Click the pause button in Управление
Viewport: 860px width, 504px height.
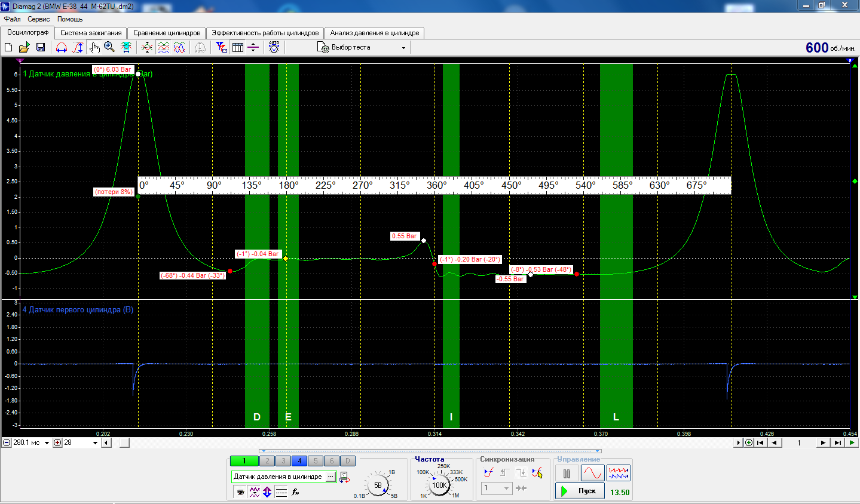tap(567, 474)
